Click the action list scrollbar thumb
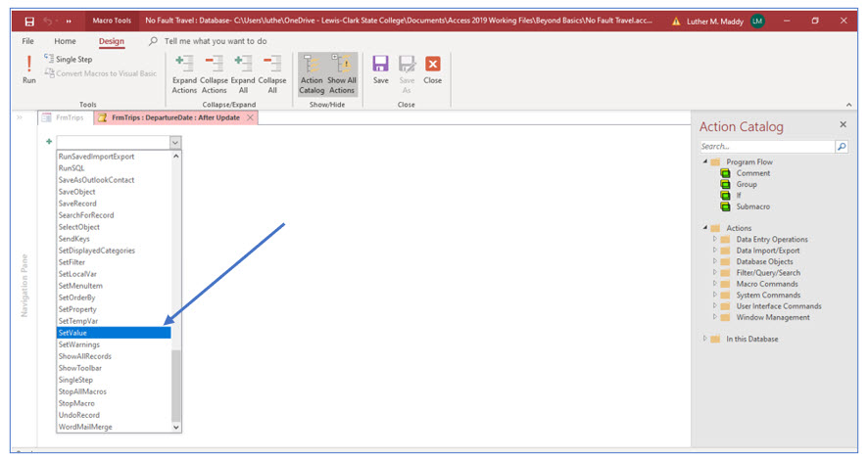 coord(176,386)
